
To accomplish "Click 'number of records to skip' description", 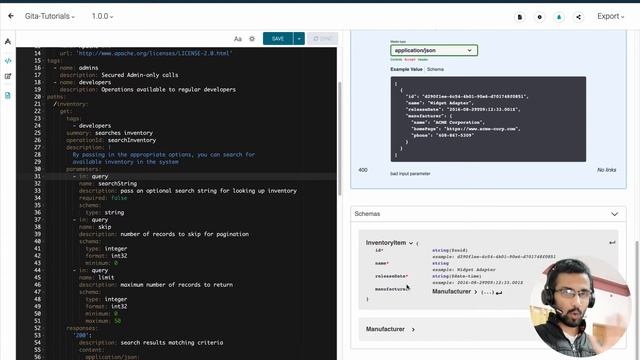I will pyautogui.click(x=184, y=234).
